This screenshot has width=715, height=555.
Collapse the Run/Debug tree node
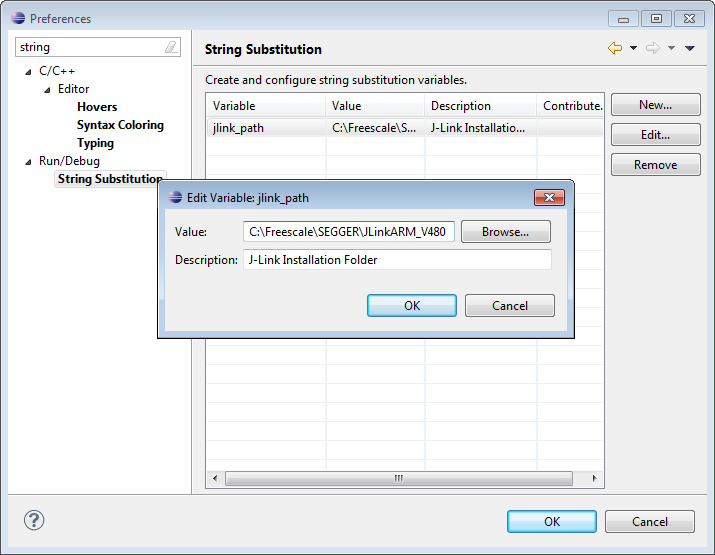(28, 161)
